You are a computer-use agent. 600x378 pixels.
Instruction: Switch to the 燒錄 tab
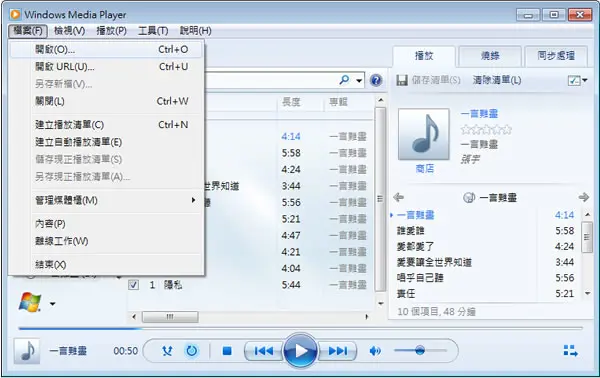(x=490, y=56)
